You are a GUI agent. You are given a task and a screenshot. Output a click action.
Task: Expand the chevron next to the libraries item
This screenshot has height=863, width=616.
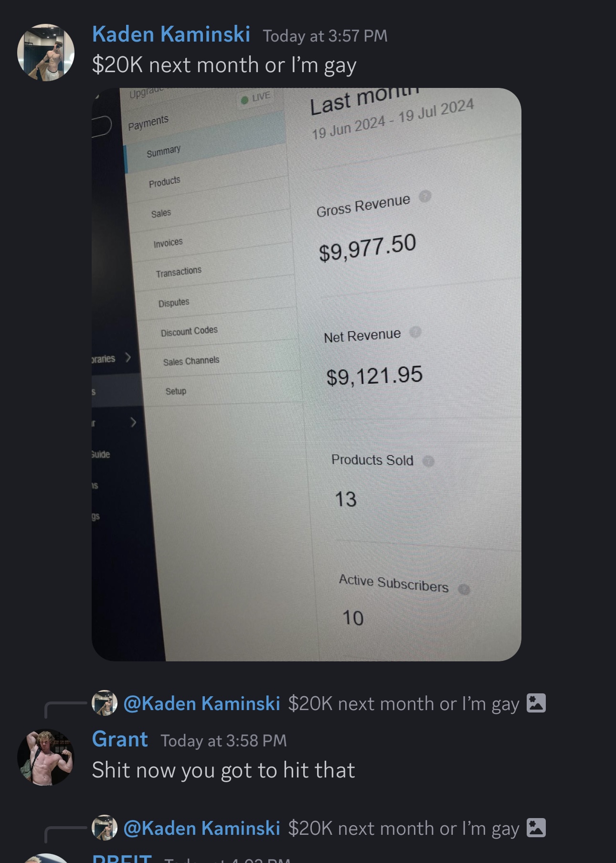click(x=127, y=357)
